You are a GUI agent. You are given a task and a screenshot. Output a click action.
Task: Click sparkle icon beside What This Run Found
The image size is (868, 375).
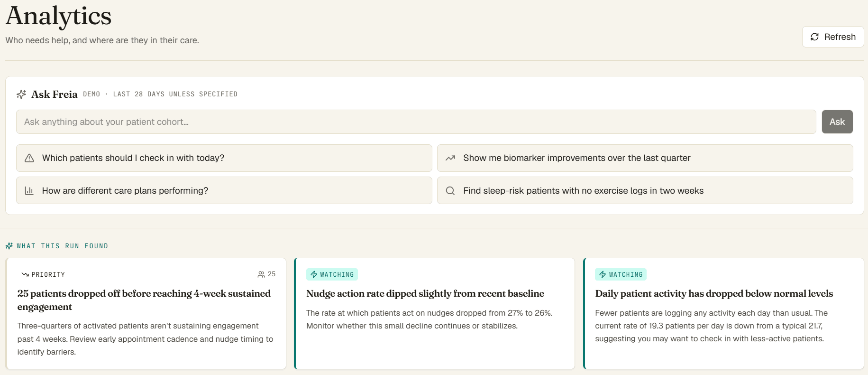click(x=9, y=246)
